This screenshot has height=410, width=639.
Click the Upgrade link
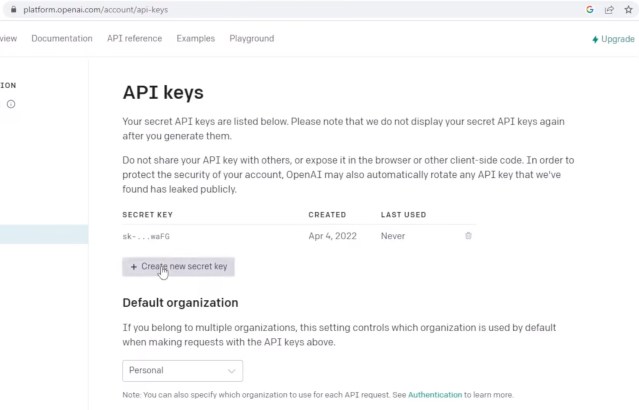pyautogui.click(x=617, y=39)
